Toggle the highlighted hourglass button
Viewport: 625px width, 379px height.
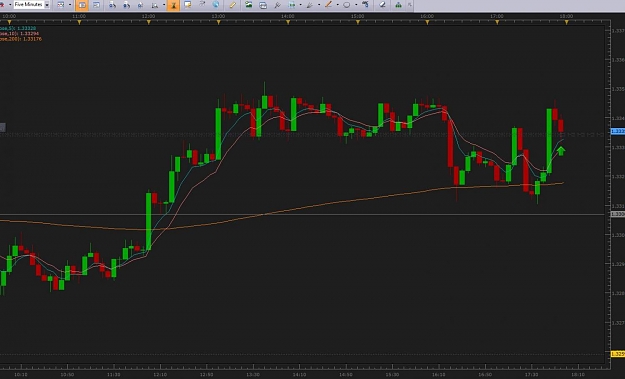[x=173, y=5]
